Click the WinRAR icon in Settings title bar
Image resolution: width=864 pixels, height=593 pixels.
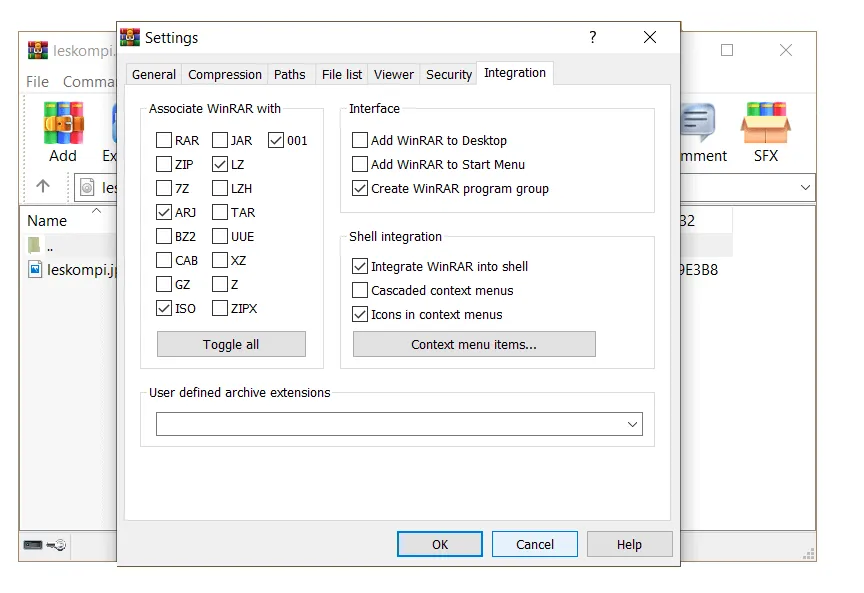[x=130, y=37]
